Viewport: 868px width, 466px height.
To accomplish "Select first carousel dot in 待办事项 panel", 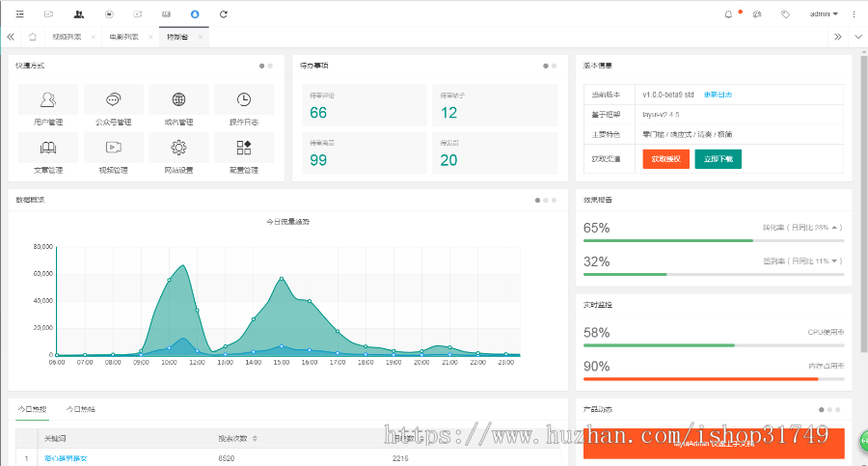I will click(x=546, y=66).
